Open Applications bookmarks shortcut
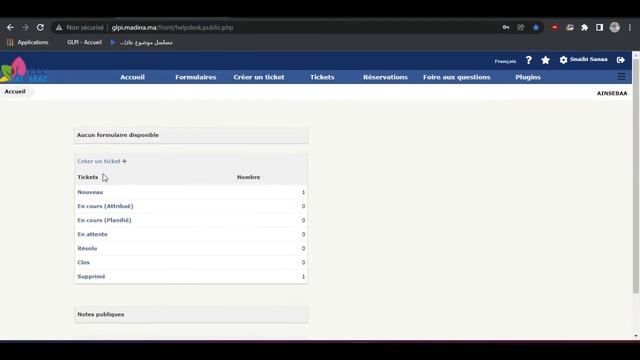 [x=28, y=42]
